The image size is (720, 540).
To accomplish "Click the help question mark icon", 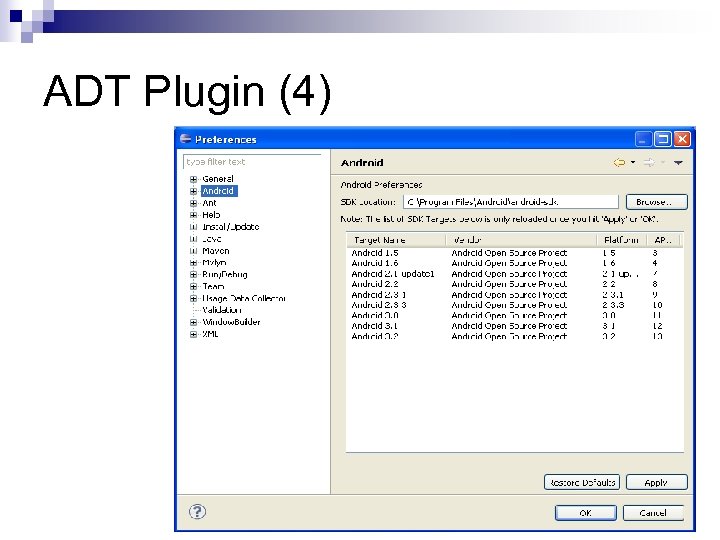I will point(197,512).
